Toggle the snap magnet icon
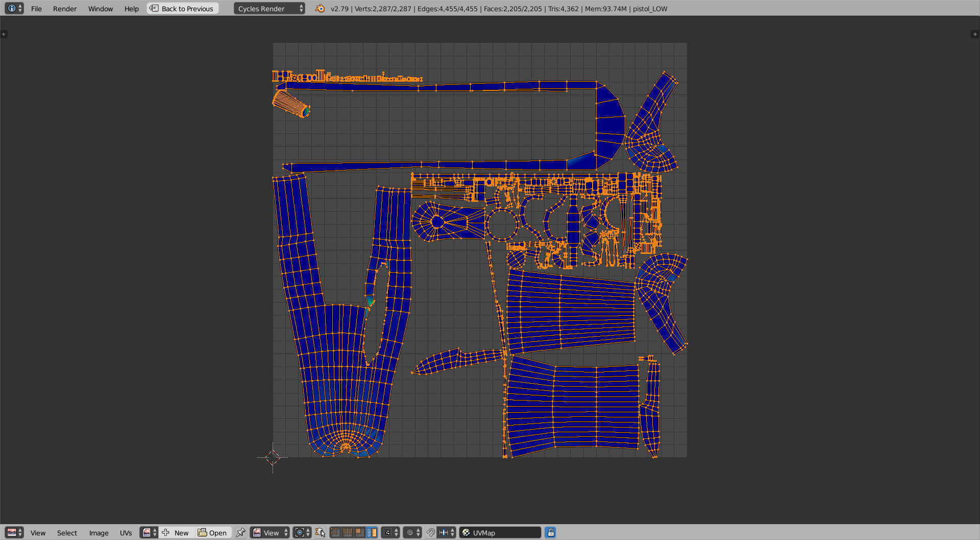Screen dimensions: 980x540 431,532
